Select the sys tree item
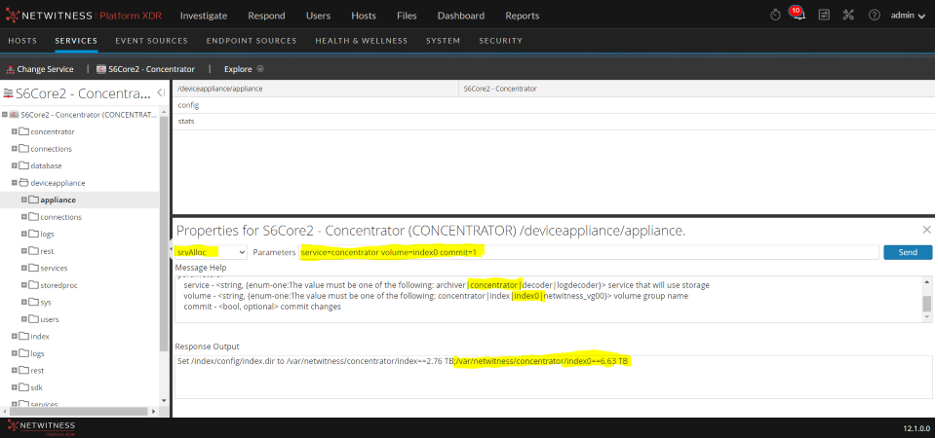 pos(45,302)
